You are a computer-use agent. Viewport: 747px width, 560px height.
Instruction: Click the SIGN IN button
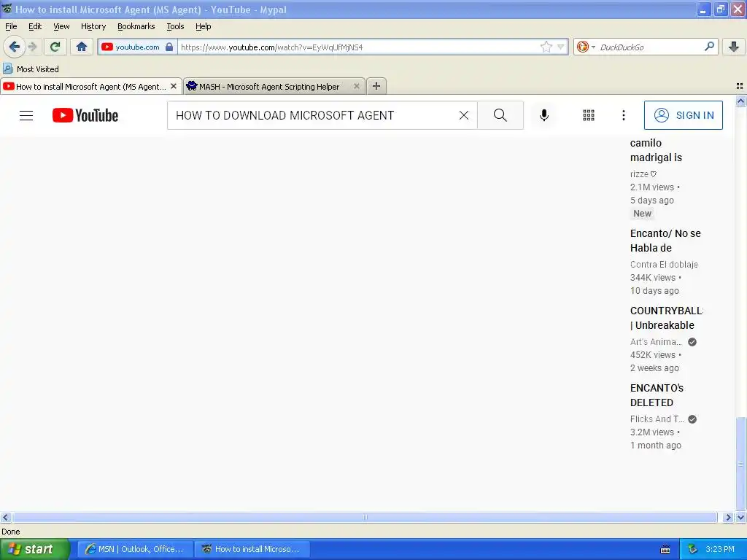click(683, 115)
